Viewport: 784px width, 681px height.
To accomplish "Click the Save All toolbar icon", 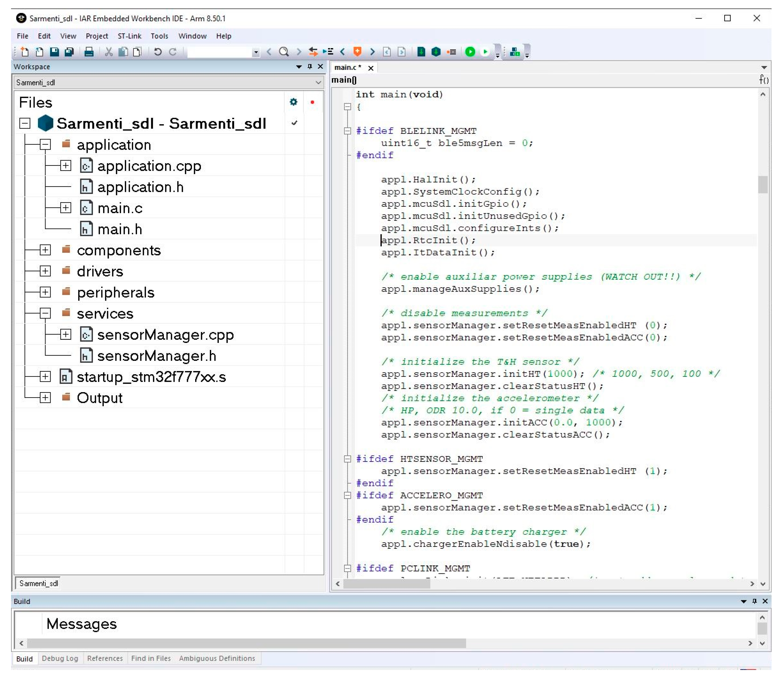I will (69, 52).
